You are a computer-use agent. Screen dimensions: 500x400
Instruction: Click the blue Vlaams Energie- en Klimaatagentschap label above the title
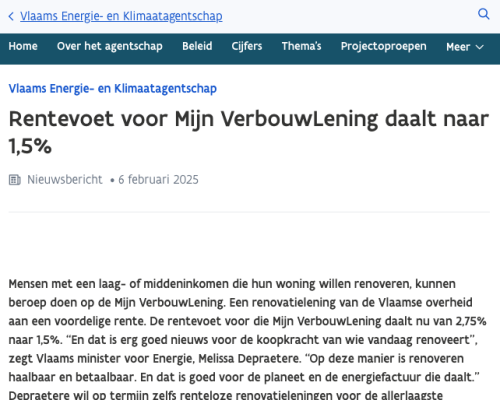point(113,89)
